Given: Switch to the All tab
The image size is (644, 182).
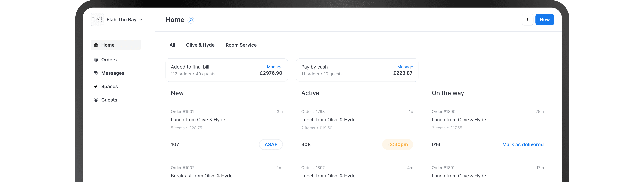Looking at the screenshot, I should click(172, 45).
